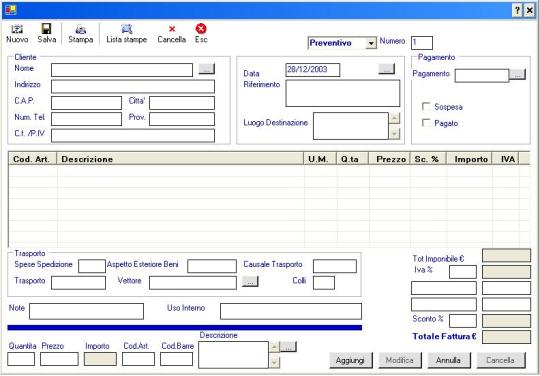Click the Nome input field

point(122,70)
